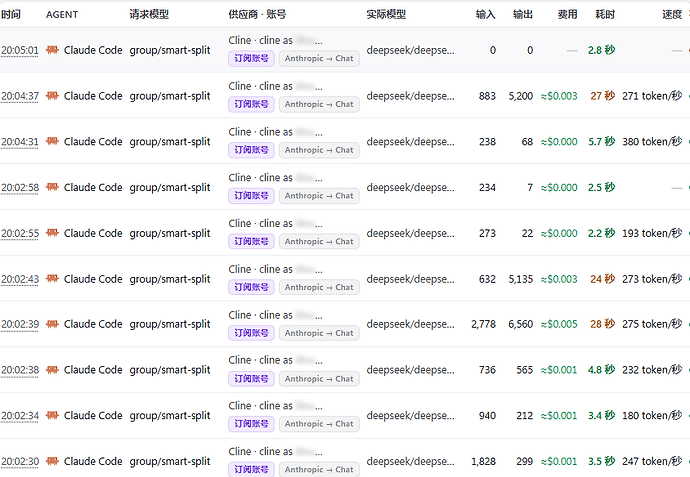Viewport: 690px width, 477px height.
Task: Click 订阅账号 badge in 20:04:37 row
Action: [251, 104]
